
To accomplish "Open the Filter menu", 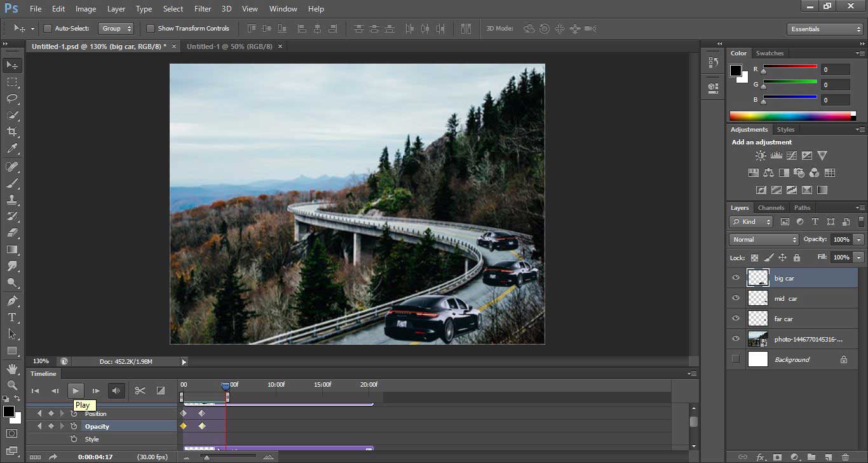I will coord(203,9).
